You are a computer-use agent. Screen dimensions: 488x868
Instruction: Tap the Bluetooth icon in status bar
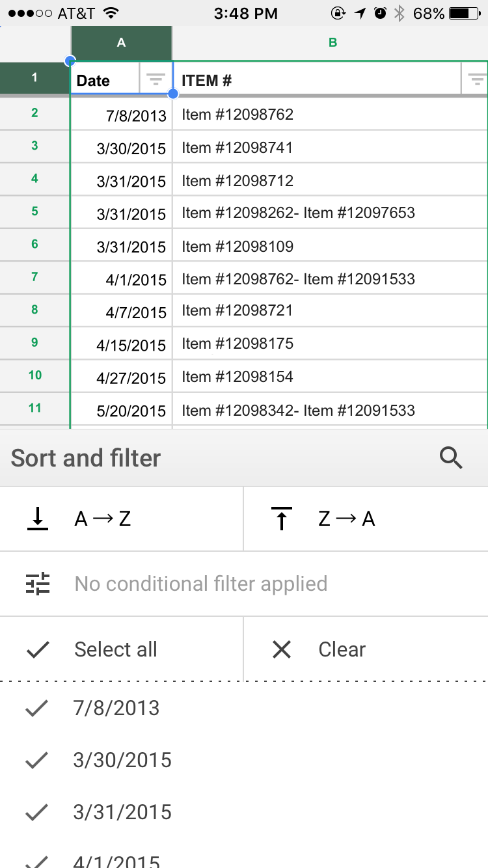tap(400, 13)
